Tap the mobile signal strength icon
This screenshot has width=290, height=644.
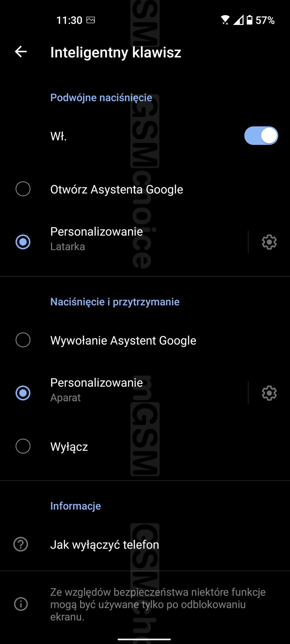click(x=238, y=20)
